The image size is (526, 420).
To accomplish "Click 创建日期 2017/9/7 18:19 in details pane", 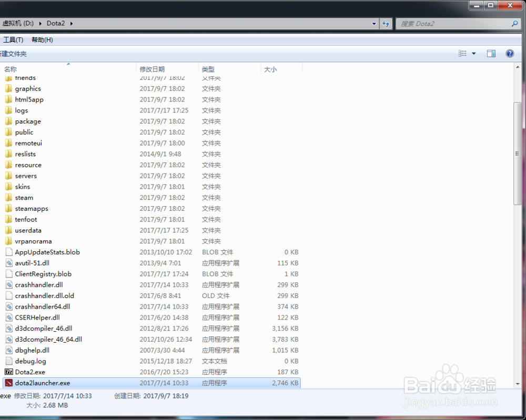I will click(x=151, y=396).
